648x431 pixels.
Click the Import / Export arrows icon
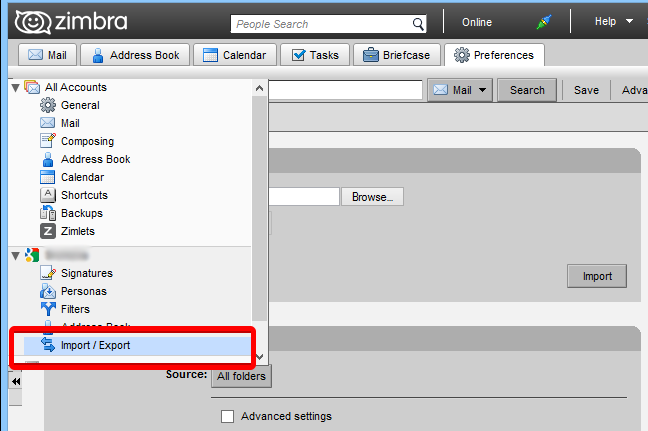(x=48, y=345)
